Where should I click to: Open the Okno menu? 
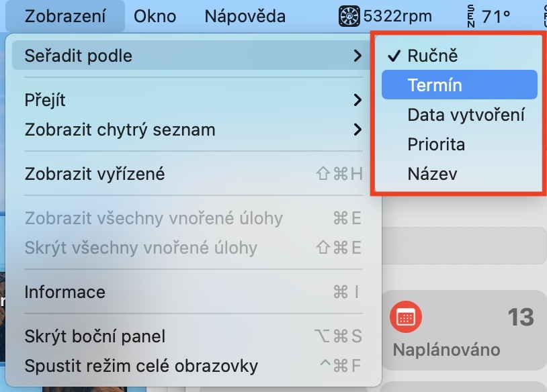(x=155, y=16)
